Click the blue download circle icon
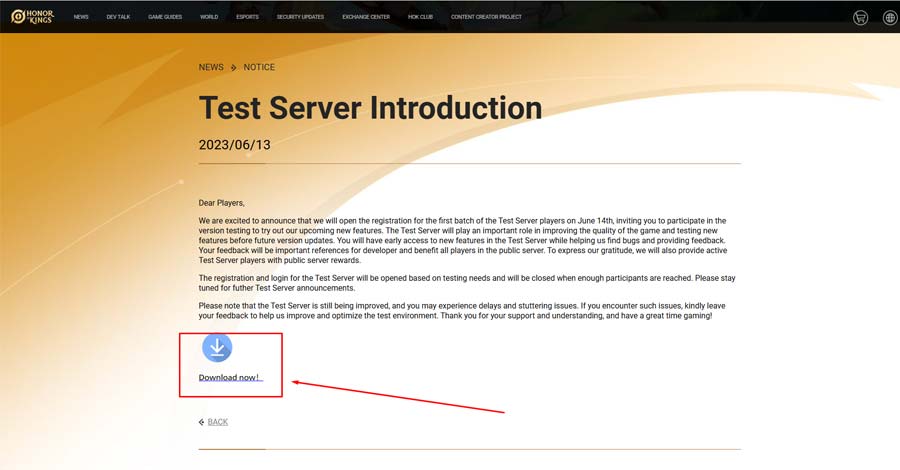This screenshot has width=900, height=470. pyautogui.click(x=217, y=347)
